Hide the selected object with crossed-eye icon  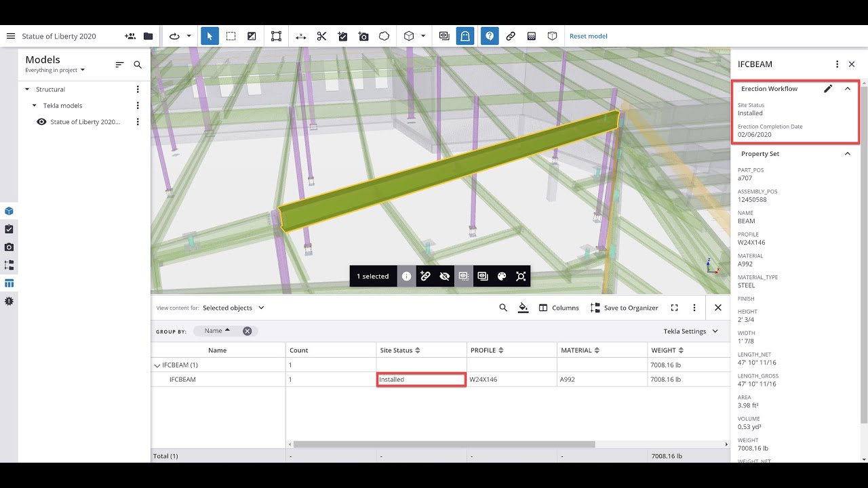pyautogui.click(x=445, y=276)
